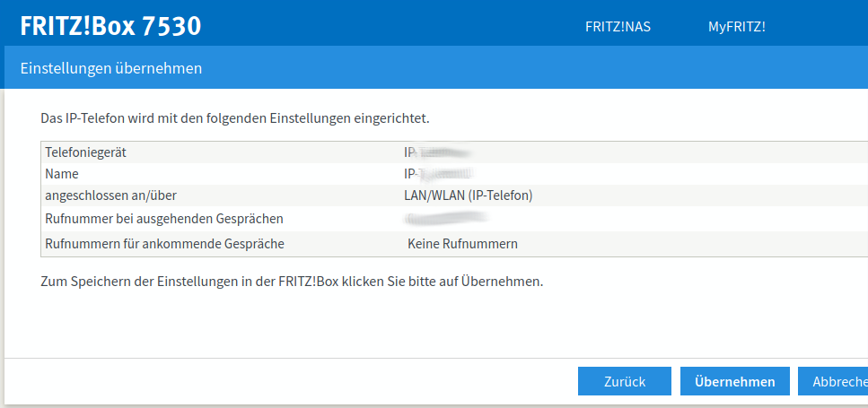Screen dimensions: 868x408
Task: Select the Telefoniegerät row label
Action: [85, 152]
